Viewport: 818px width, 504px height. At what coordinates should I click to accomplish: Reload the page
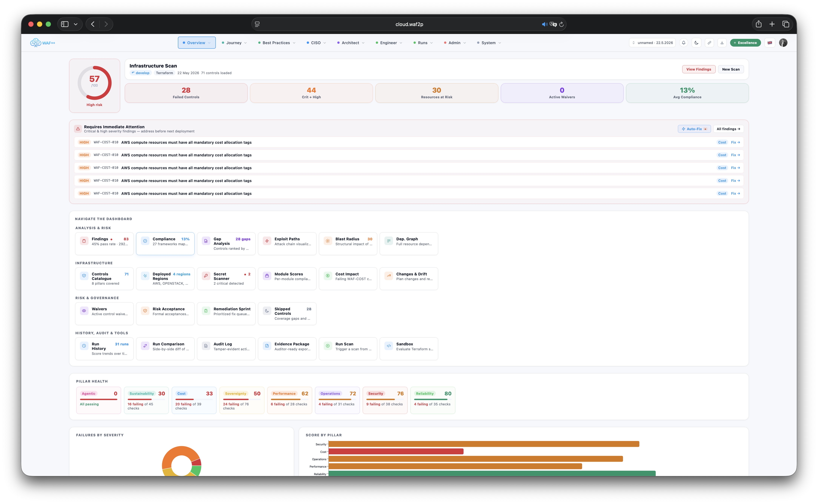point(561,24)
